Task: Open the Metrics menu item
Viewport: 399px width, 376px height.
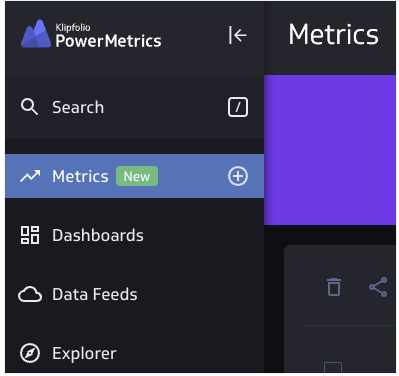Action: 134,176
